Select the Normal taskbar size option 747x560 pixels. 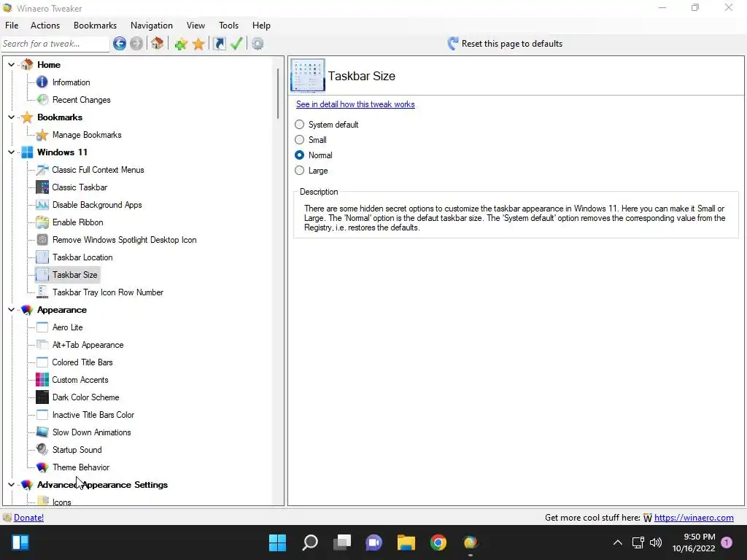[x=299, y=155]
